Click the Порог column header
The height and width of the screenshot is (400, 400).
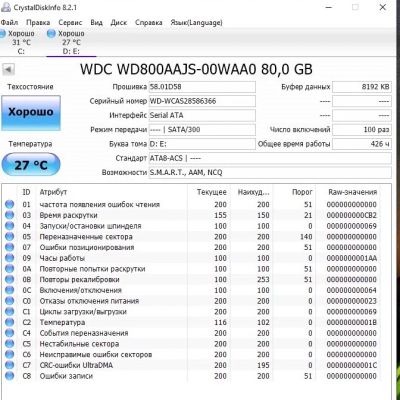[302, 192]
